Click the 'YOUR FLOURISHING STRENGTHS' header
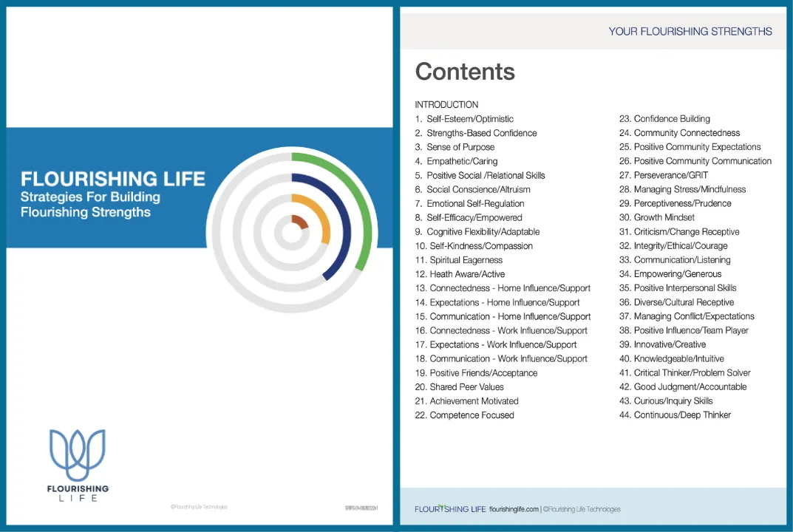Image resolution: width=793 pixels, height=532 pixels. 690,31
